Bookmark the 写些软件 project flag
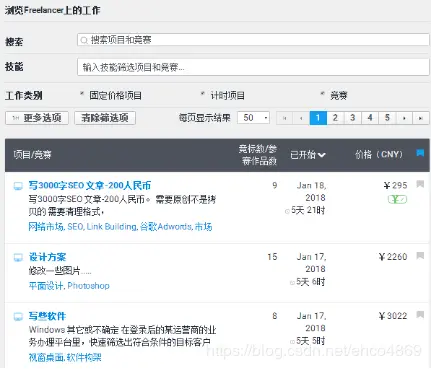431x369 pixels. tap(420, 315)
